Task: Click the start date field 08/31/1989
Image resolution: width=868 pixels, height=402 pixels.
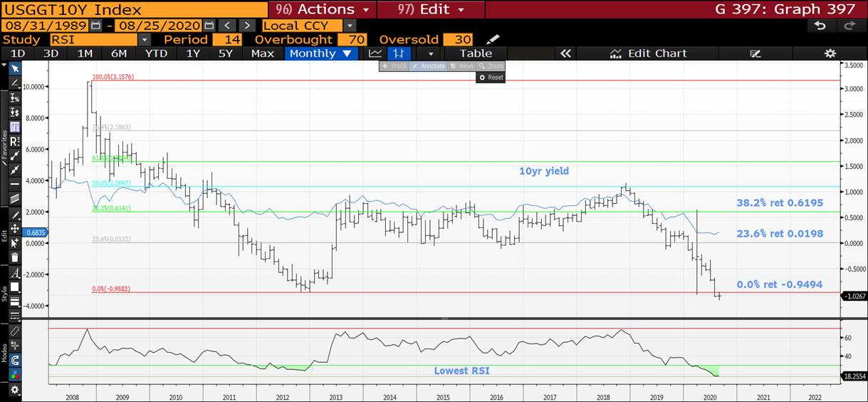Action: pyautogui.click(x=45, y=26)
